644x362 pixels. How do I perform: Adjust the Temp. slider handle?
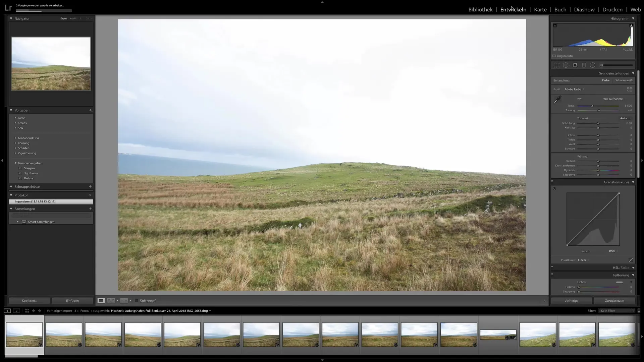click(x=592, y=106)
